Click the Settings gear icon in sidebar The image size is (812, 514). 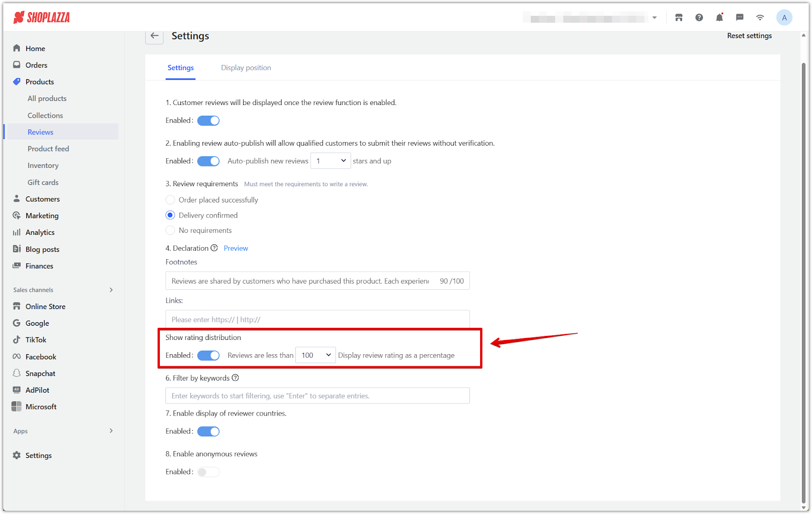point(17,455)
